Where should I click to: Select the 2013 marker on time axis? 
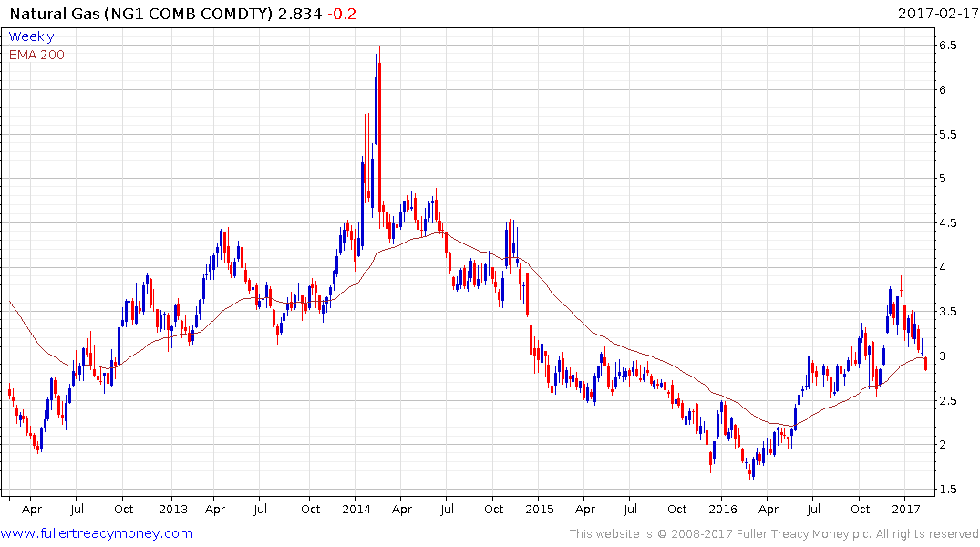click(x=172, y=509)
